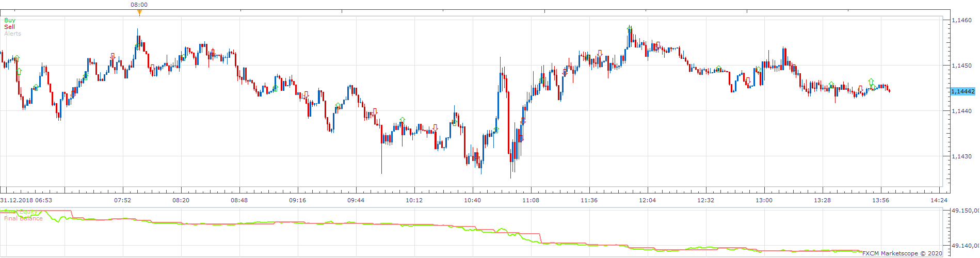Click the 08:48 time axis label
This screenshot has height=258, width=980.
tap(239, 200)
